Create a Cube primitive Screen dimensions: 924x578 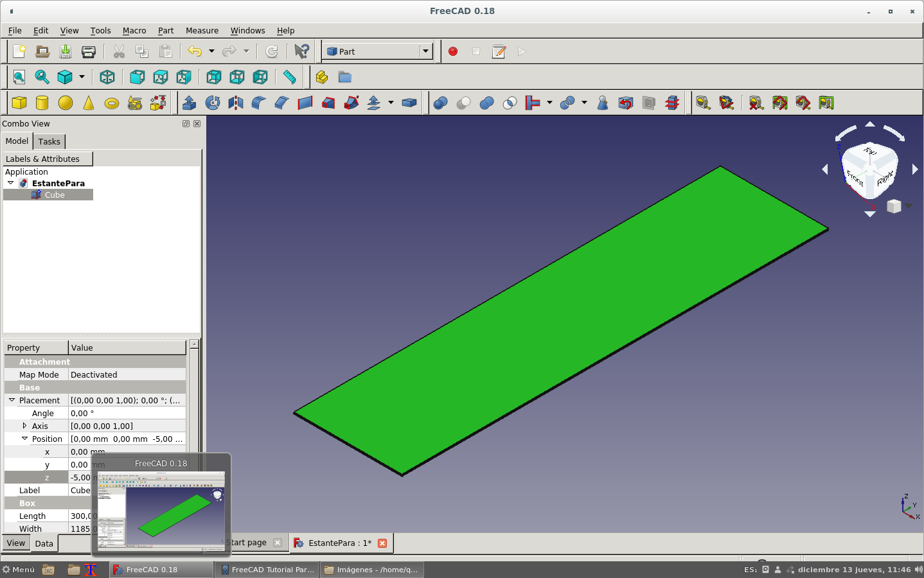tap(19, 103)
